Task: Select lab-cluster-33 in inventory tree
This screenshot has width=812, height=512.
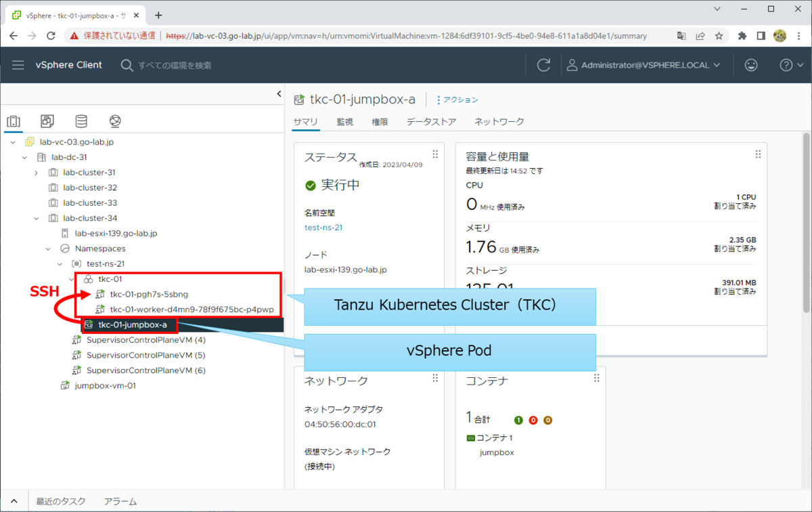Action: pyautogui.click(x=89, y=202)
